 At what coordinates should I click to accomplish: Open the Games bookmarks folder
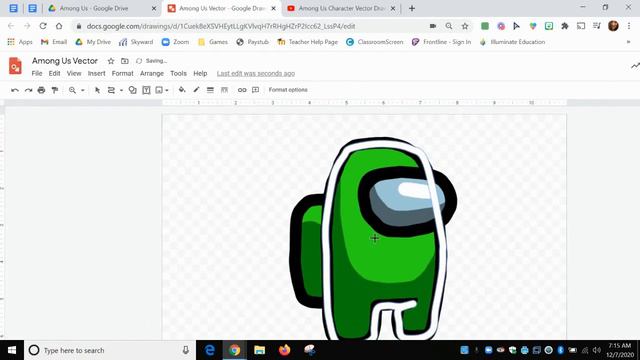213,42
